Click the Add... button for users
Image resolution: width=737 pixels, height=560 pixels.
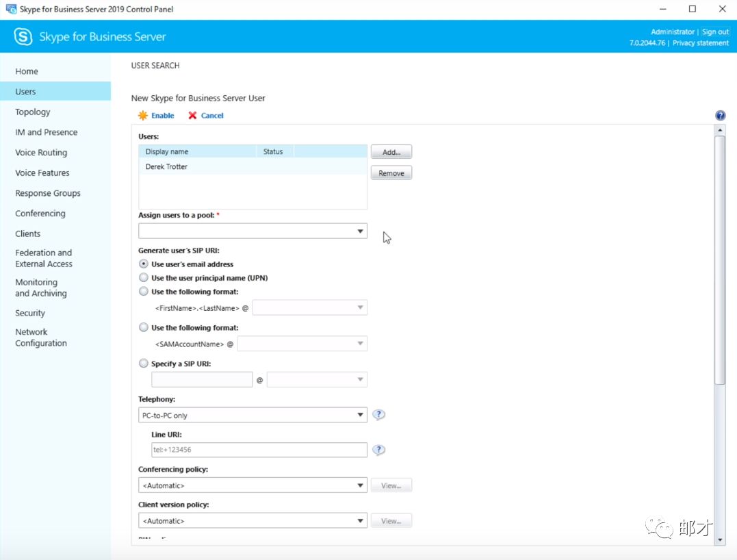[391, 152]
